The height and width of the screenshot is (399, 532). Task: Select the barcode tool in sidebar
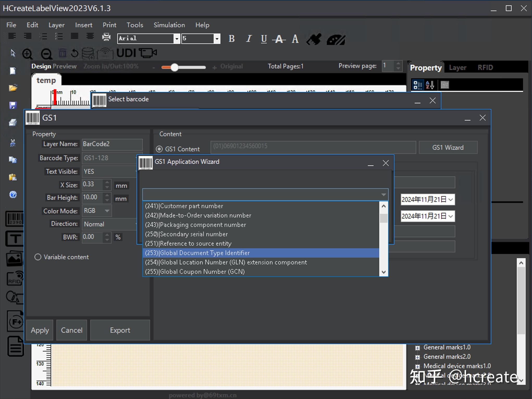[15, 219]
